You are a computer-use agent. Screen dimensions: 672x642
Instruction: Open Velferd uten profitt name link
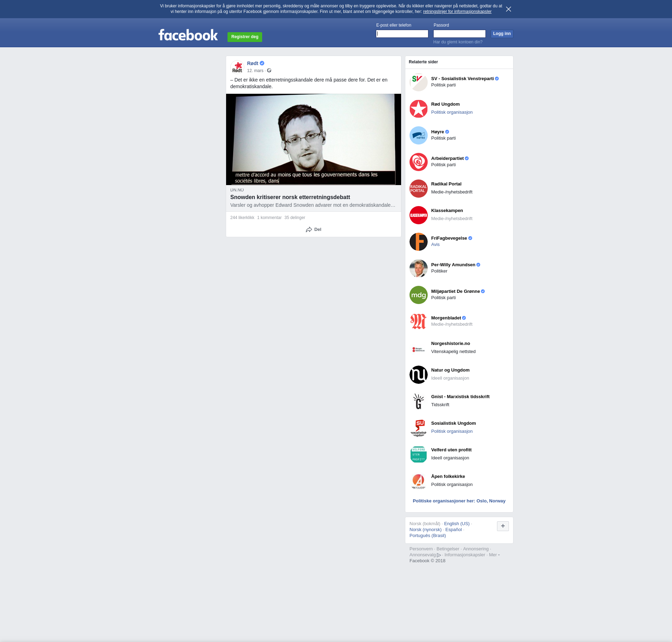[x=451, y=450]
